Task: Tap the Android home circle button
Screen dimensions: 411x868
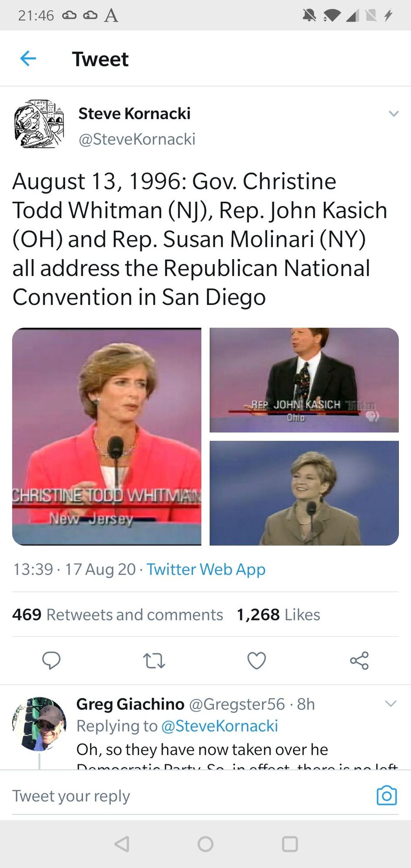Action: 205,844
